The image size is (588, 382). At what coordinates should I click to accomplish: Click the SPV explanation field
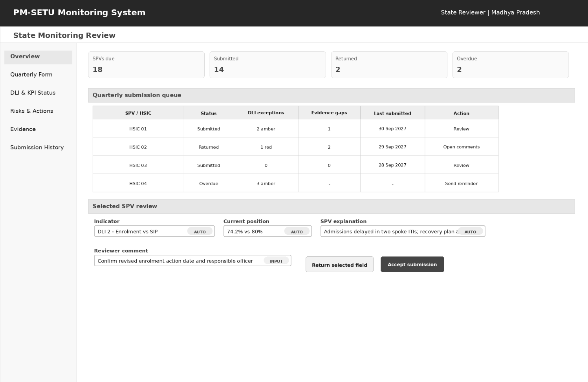click(403, 231)
